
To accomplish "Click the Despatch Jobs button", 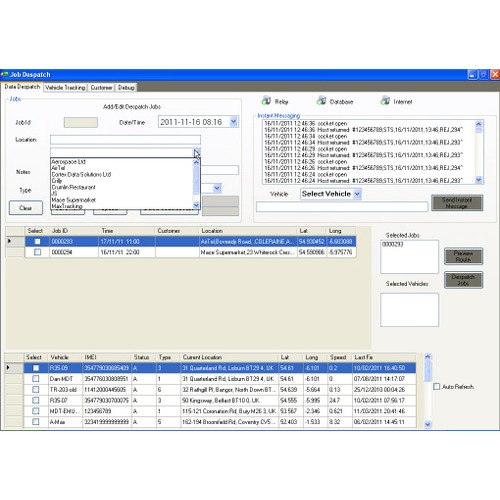I will 463,280.
